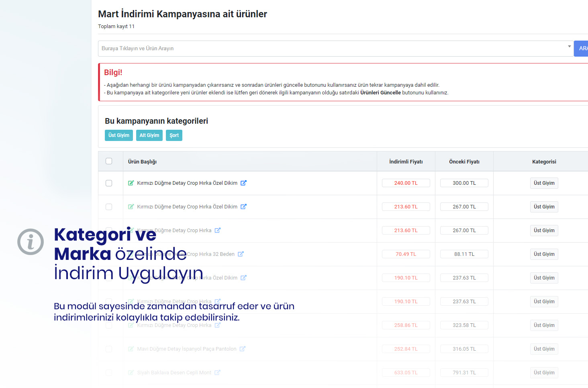Open external link for Siyah Baklava Desen Cepli Mont

[x=217, y=373]
